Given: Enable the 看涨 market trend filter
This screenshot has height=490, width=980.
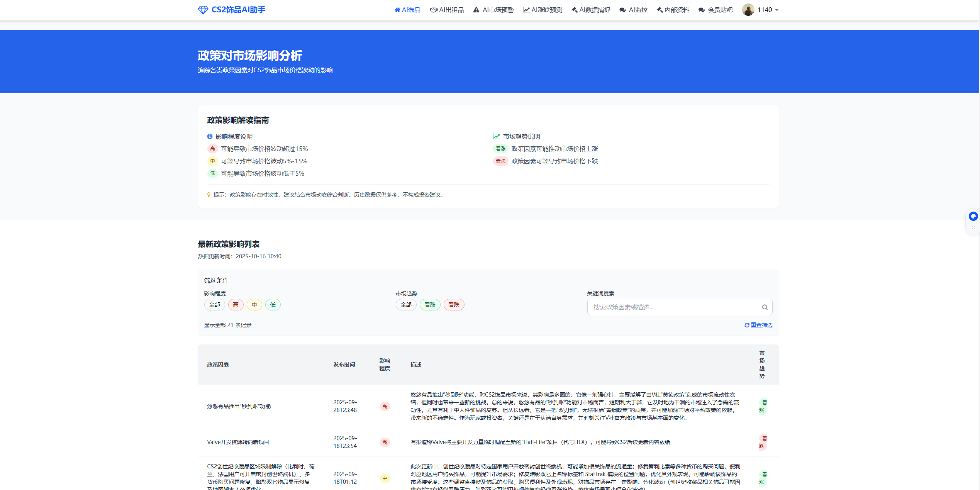Looking at the screenshot, I should tap(430, 305).
